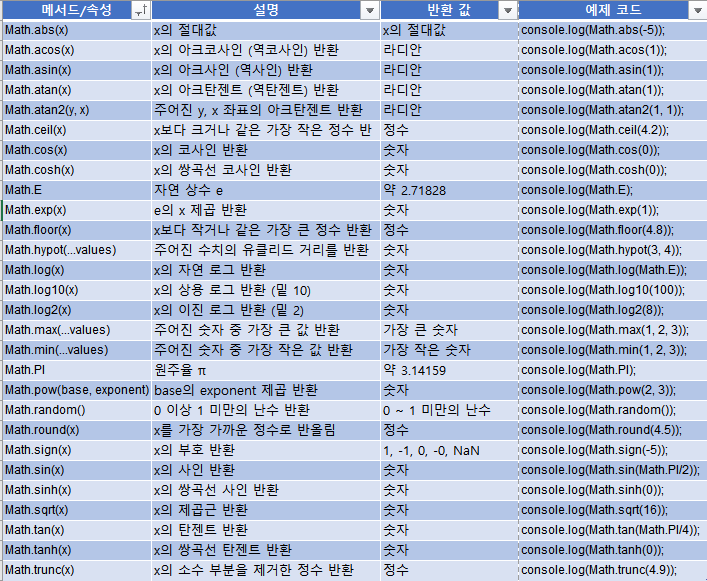Screen dimensions: 707x581
Task: Click the console.log(Math.max(1, 2, 3)); cell
Action: click(613, 330)
